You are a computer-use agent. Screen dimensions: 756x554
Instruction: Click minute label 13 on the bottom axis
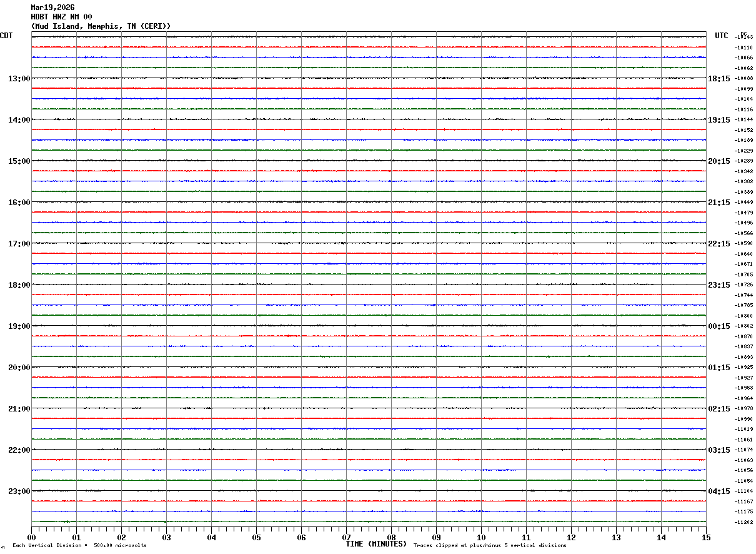coord(616,537)
